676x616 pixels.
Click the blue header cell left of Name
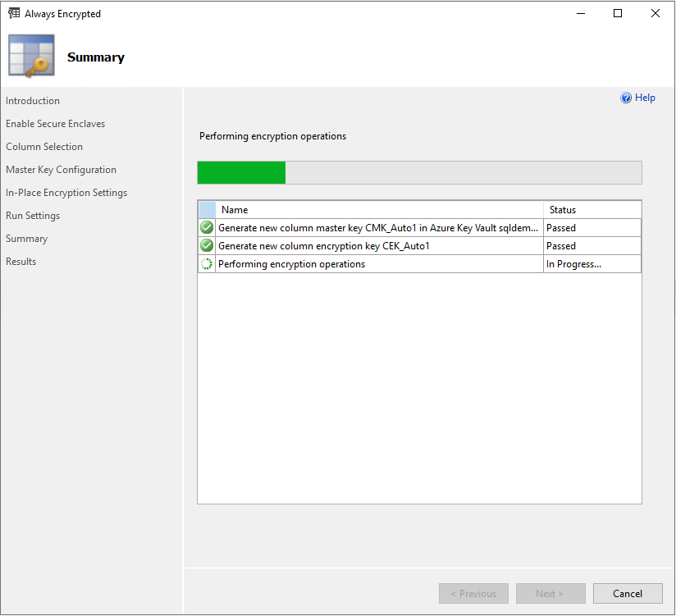point(207,209)
